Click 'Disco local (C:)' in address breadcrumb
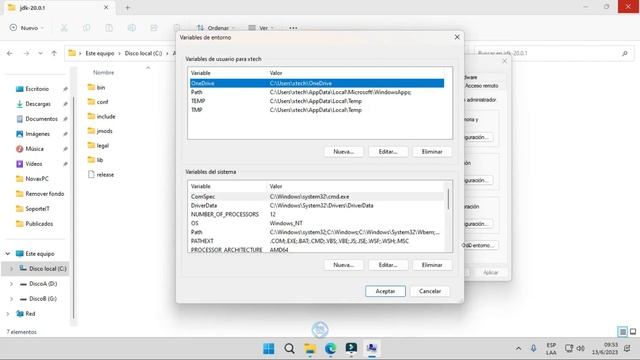The image size is (640, 360). pos(143,53)
